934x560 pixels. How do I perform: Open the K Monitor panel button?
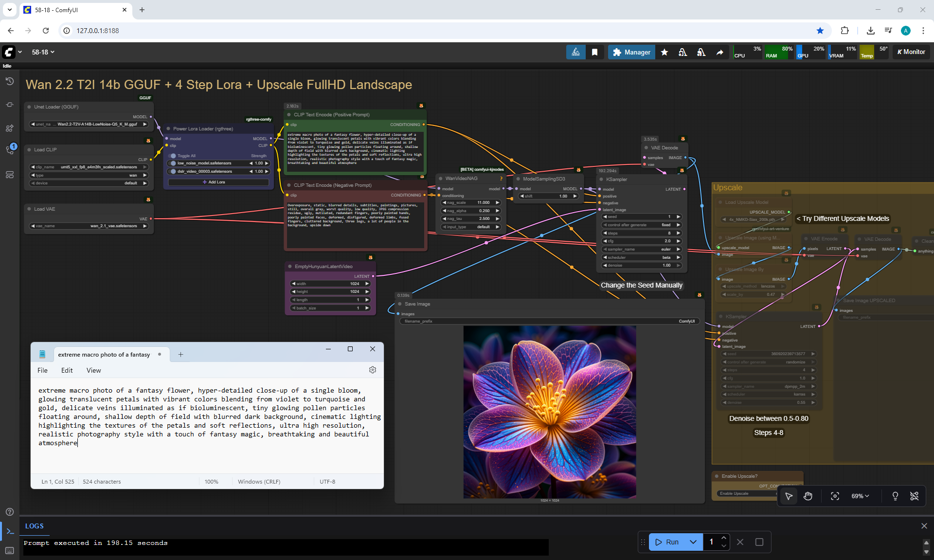[x=911, y=52]
